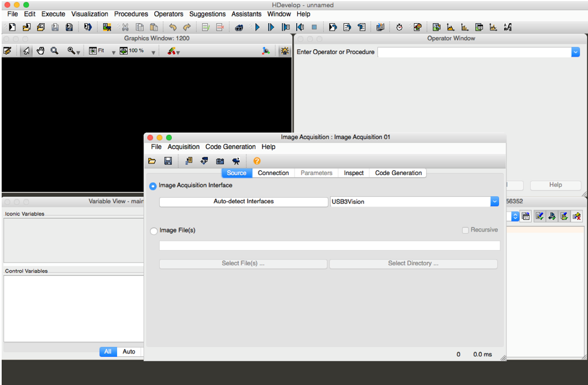Expand the Enter Operator or Procedure dropdown
The image size is (588, 385).
point(576,52)
